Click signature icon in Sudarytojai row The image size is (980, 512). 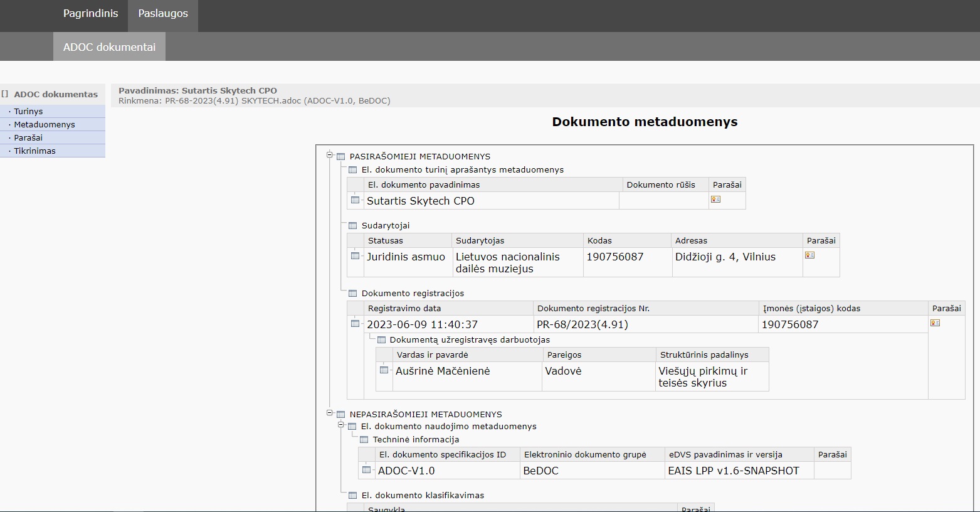[809, 255]
